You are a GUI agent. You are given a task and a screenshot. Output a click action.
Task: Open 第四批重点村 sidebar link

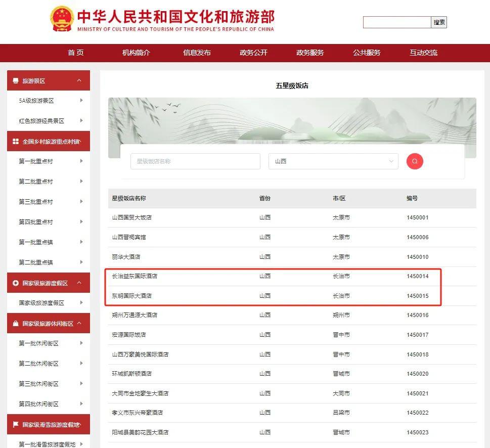[x=36, y=222]
